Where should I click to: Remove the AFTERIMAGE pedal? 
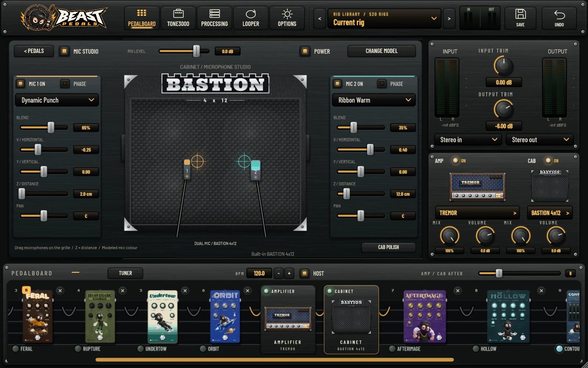[458, 291]
